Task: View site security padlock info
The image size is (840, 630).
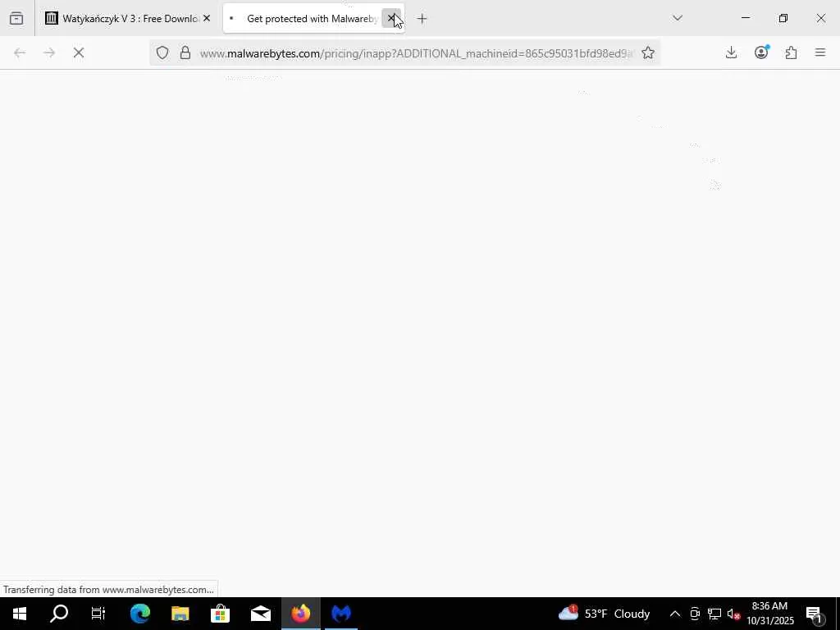Action: pyautogui.click(x=185, y=52)
